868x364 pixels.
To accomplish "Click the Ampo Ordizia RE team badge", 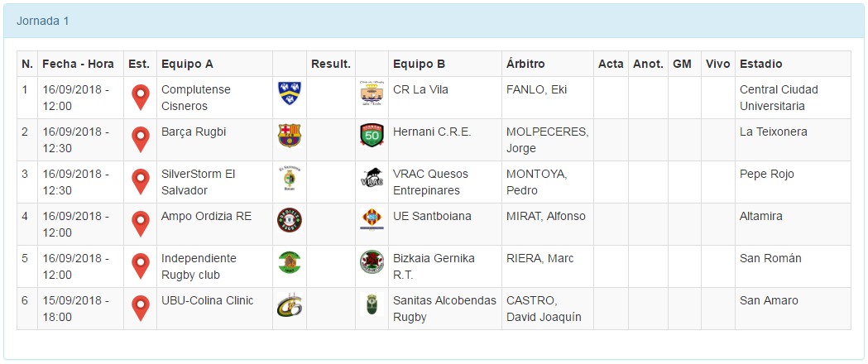I will pos(290,219).
